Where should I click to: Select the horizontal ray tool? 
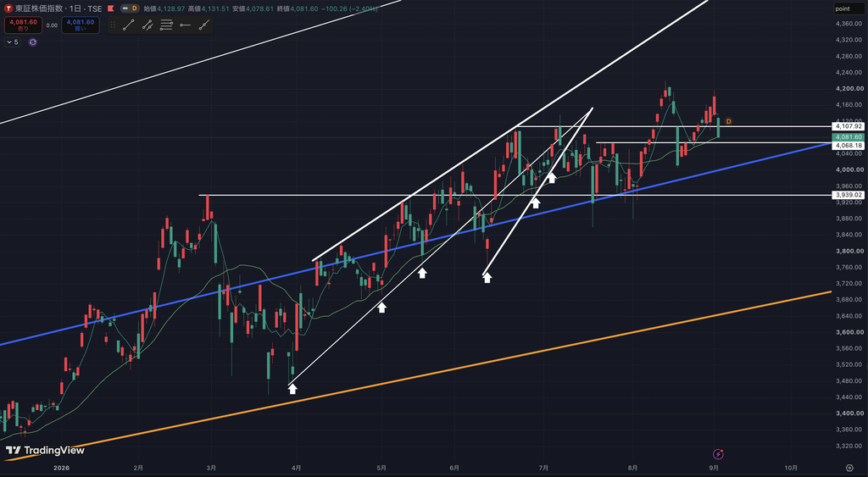185,25
